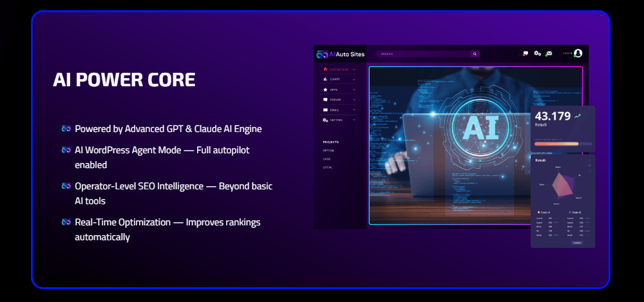The height and width of the screenshot is (302, 644).
Task: Toggle the Stats B legend box
Action: (570, 212)
